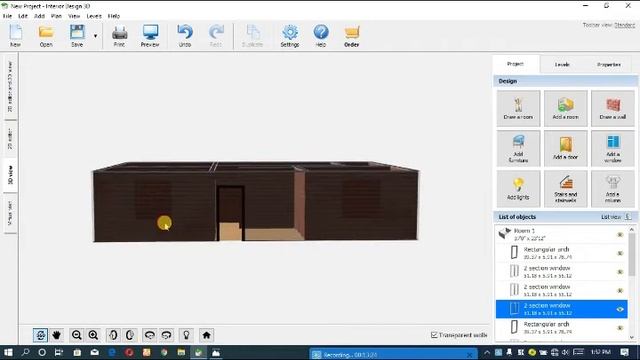Open the File menu
This screenshot has height=360, width=640.
pos(7,16)
